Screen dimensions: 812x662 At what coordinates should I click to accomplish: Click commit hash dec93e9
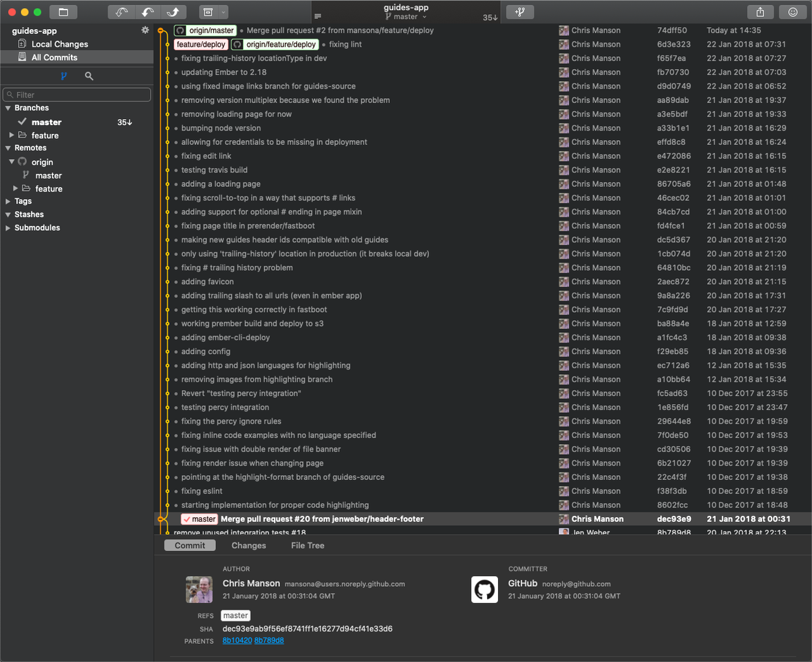[x=674, y=519]
